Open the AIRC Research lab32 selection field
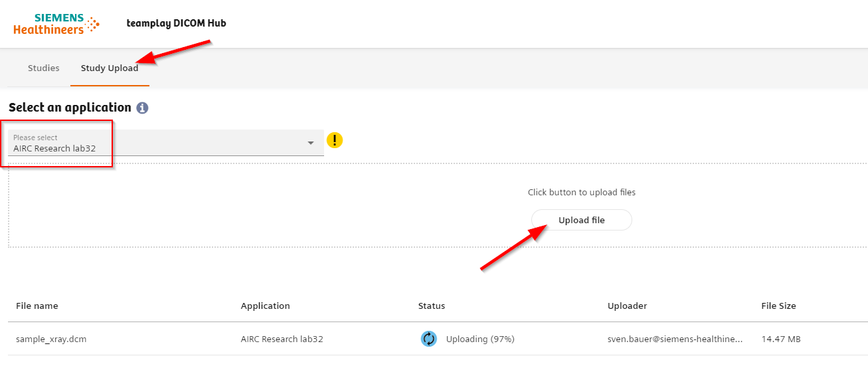The width and height of the screenshot is (868, 370). (159, 143)
